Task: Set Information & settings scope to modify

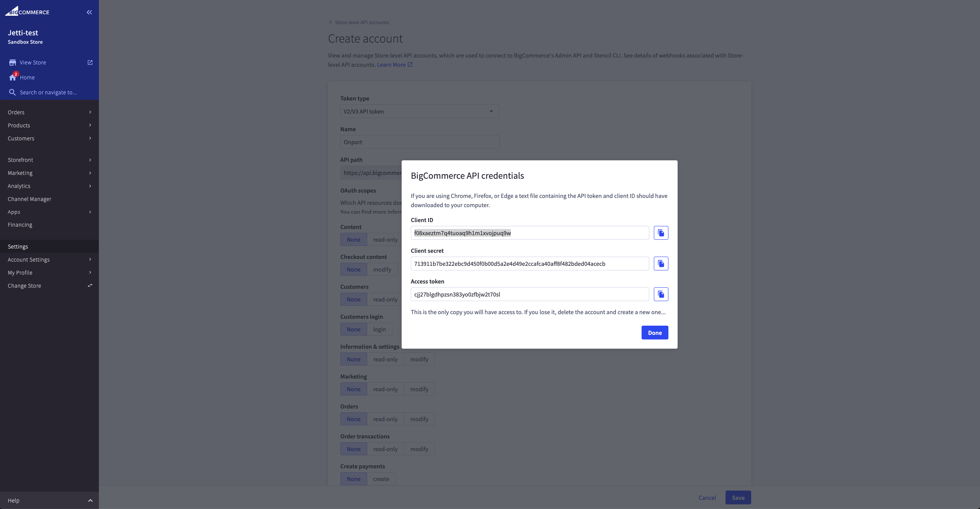Action: (419, 359)
